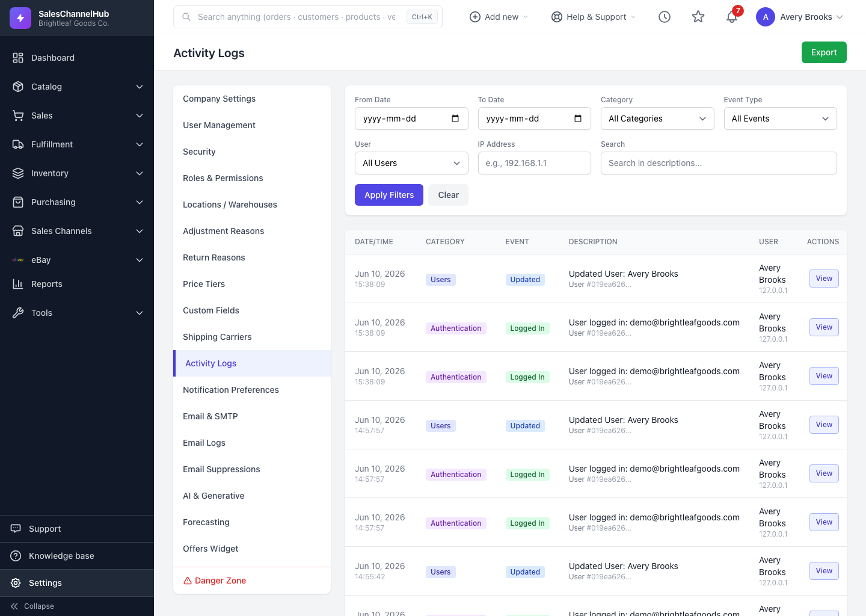This screenshot has height=616, width=866.
Task: Click the Settings gear icon
Action: click(16, 583)
